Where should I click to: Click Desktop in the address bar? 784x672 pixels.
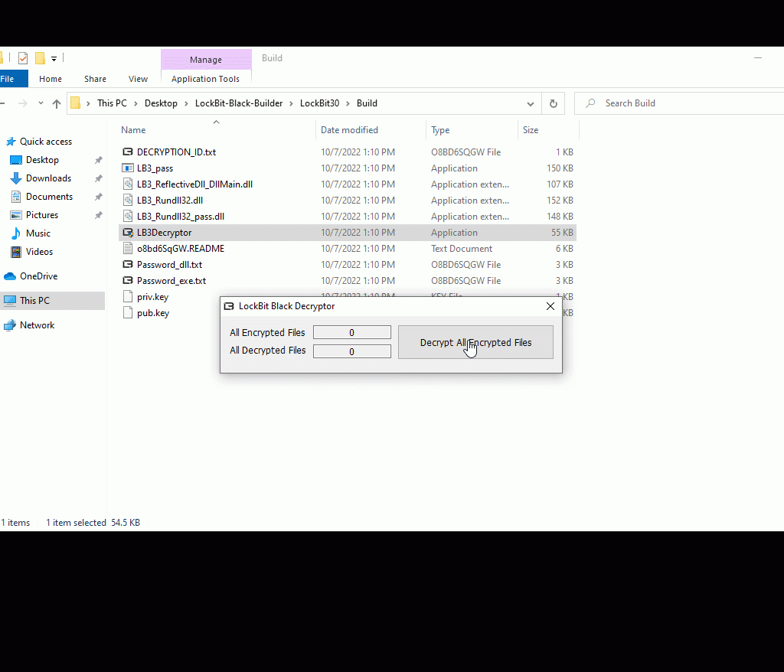(x=161, y=103)
